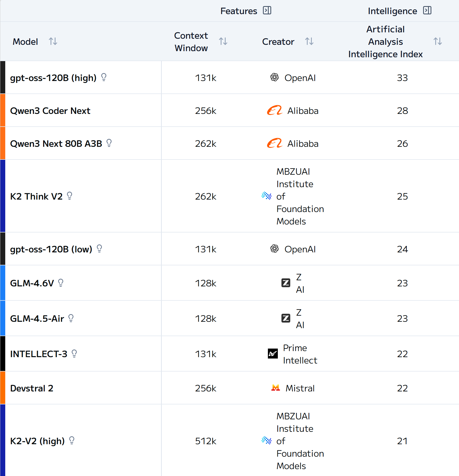Click the Mistral logo icon
This screenshot has height=476, width=459.
click(276, 388)
